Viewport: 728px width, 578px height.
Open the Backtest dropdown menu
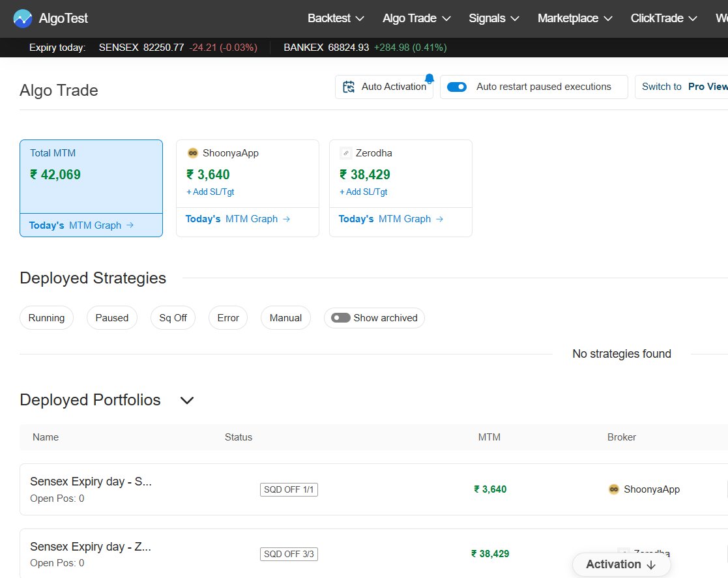336,18
